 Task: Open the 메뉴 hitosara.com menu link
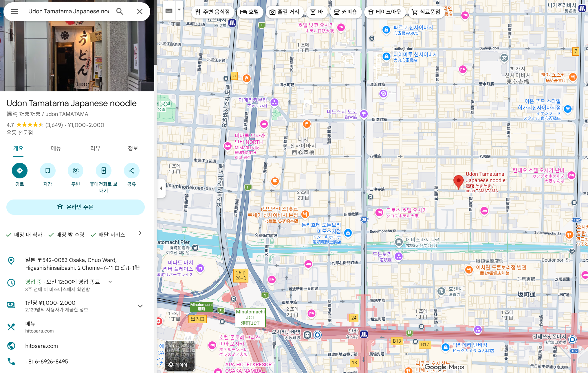[x=39, y=327]
